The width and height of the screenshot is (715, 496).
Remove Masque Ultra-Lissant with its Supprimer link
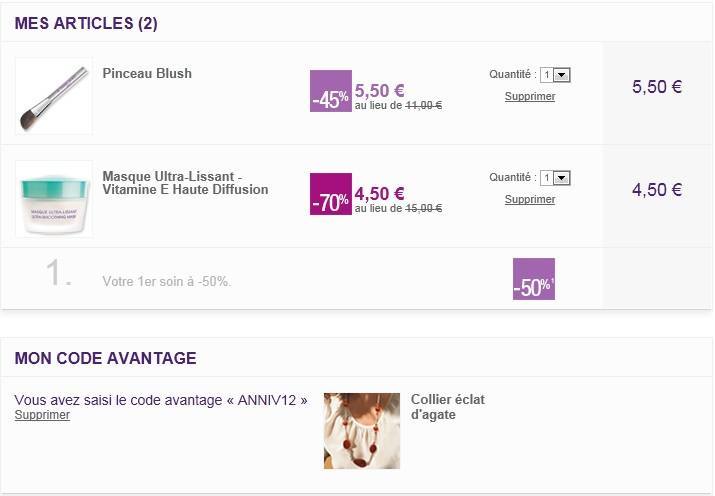pyautogui.click(x=530, y=200)
